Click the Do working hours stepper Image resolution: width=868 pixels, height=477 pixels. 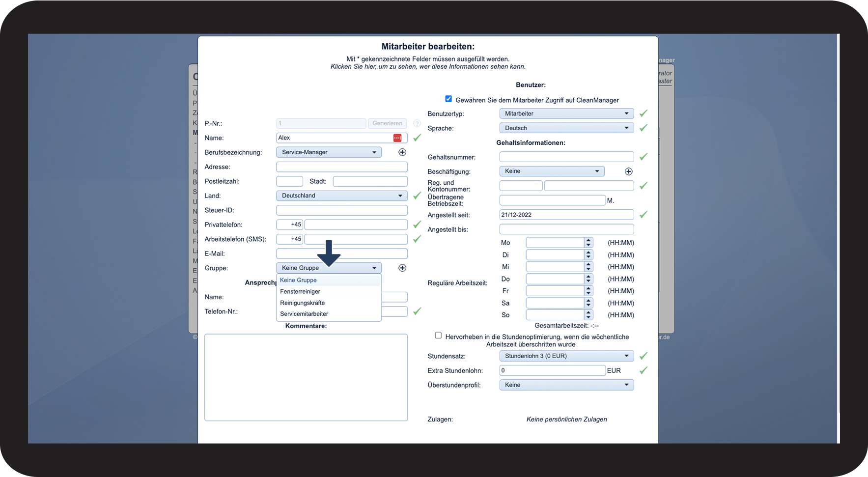pyautogui.click(x=588, y=279)
